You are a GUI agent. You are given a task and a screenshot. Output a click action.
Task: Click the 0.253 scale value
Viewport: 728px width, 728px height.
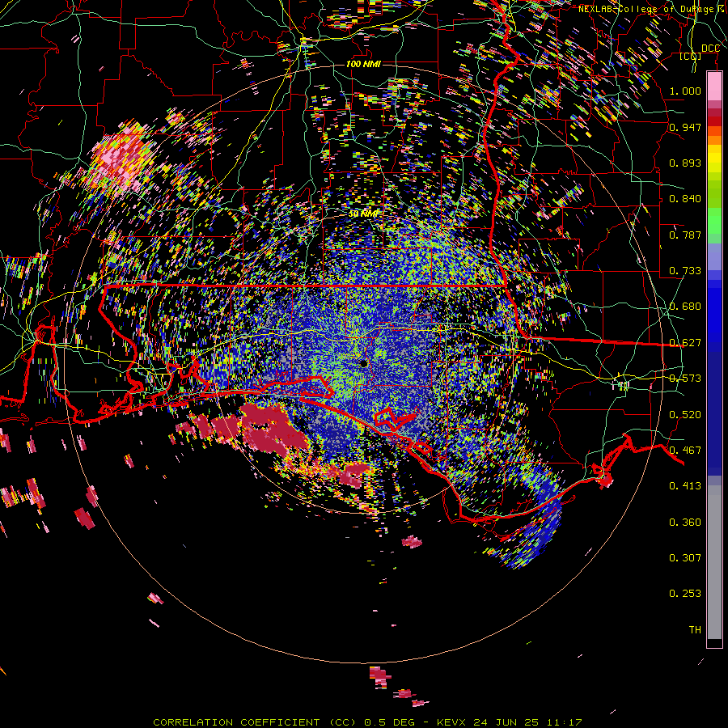click(685, 594)
